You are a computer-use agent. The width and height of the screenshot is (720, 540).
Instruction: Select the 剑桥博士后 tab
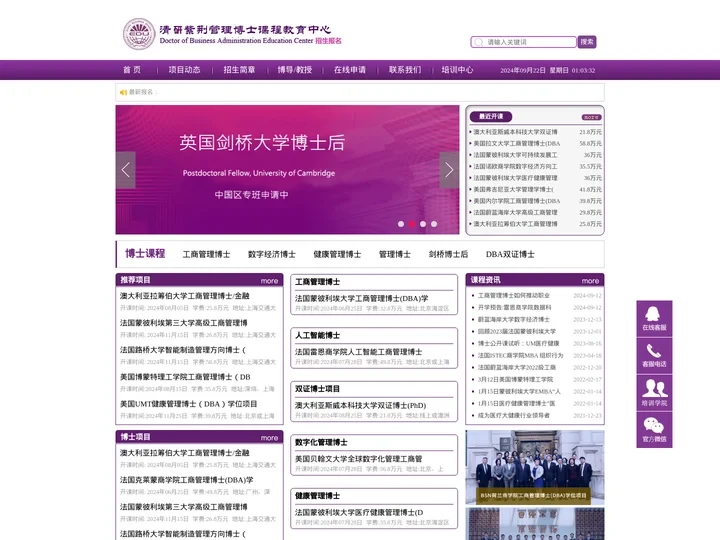(x=448, y=254)
